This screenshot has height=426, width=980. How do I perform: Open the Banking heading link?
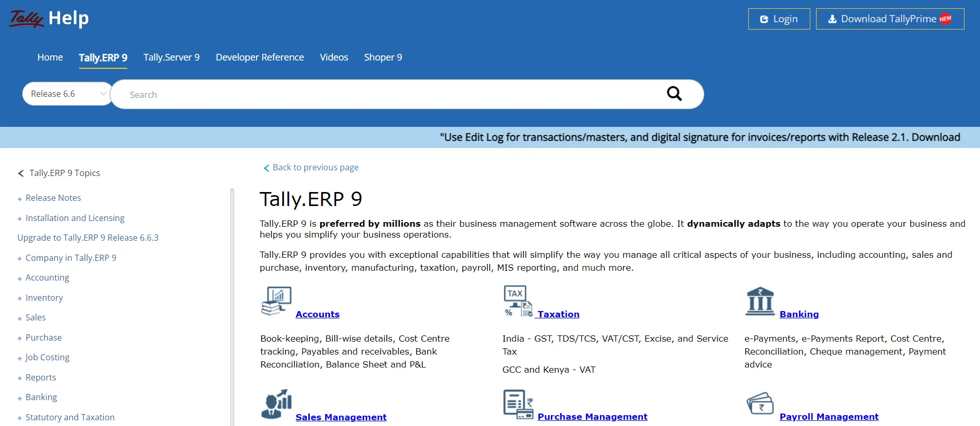[x=799, y=314]
